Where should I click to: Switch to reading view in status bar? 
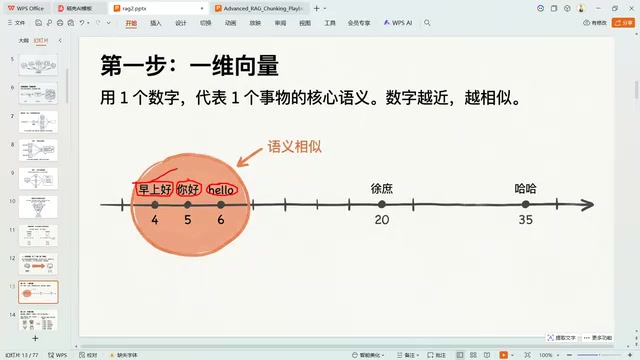[487, 355]
